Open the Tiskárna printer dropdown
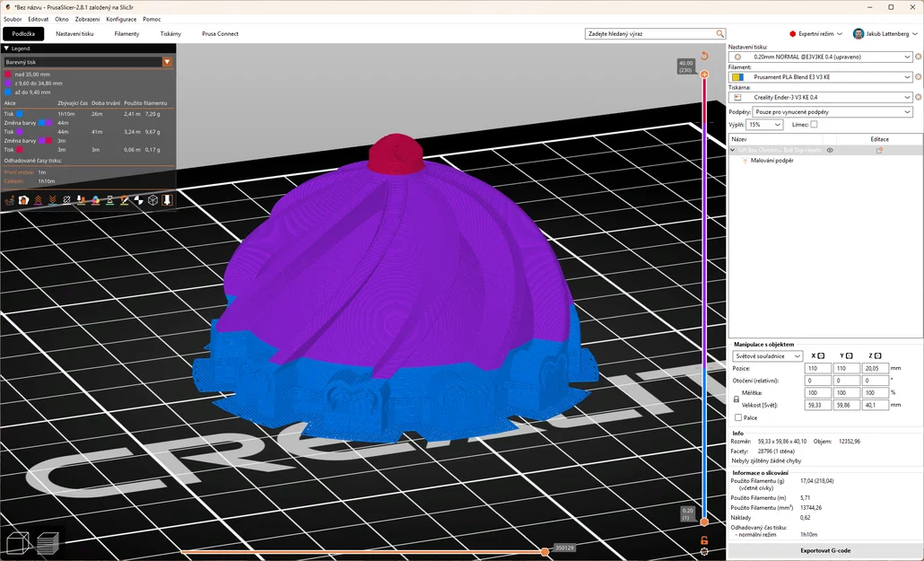Viewport: 924px width, 561px height. (820, 97)
